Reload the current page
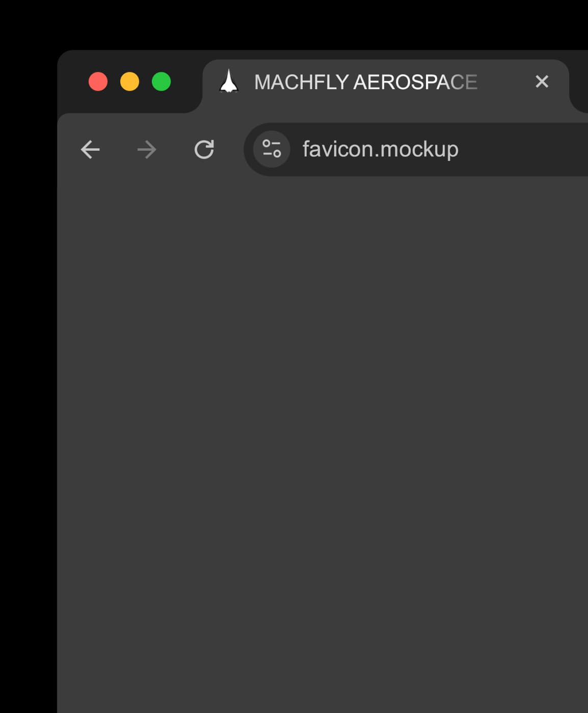 204,150
